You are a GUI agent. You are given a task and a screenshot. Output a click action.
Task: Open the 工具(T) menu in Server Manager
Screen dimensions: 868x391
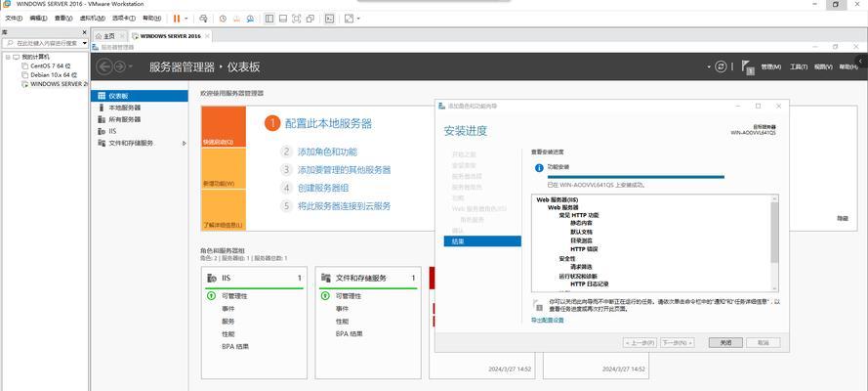tap(799, 67)
